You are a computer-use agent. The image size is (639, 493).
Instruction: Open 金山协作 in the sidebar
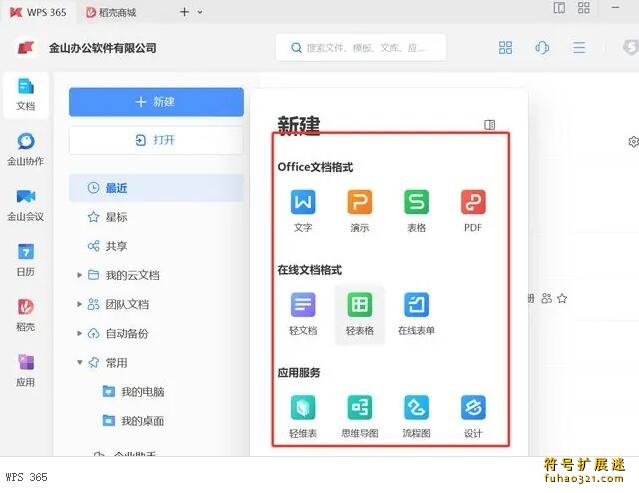pyautogui.click(x=26, y=150)
